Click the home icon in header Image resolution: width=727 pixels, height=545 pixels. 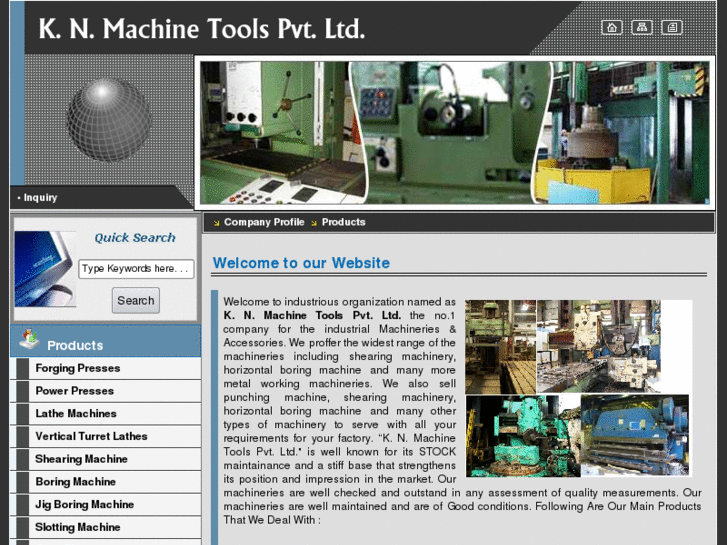click(x=612, y=27)
